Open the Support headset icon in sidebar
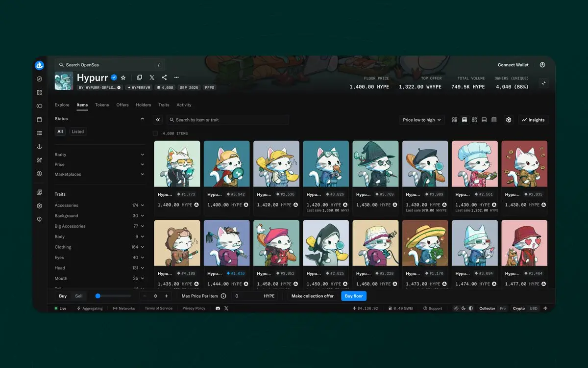This screenshot has height=368, width=588. 39,219
